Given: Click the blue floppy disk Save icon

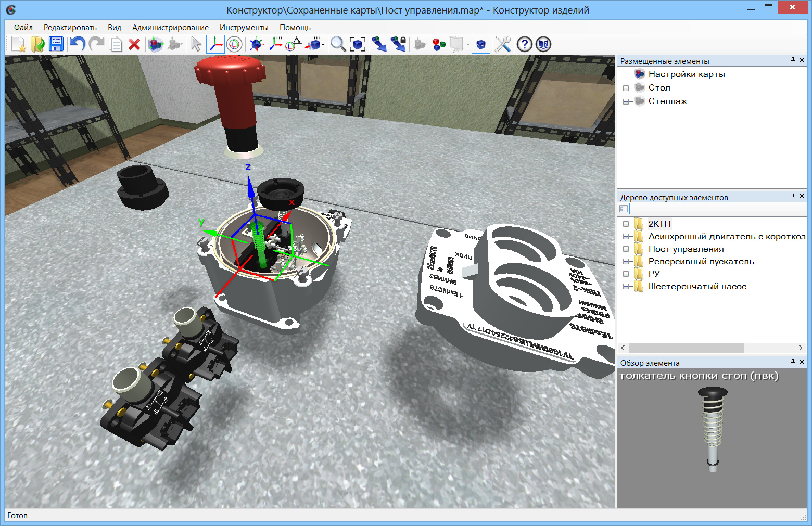Looking at the screenshot, I should click(x=56, y=45).
